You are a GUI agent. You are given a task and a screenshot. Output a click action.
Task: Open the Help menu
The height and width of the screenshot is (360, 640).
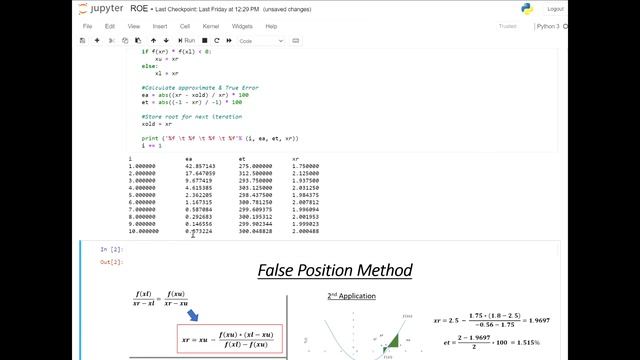click(x=271, y=26)
